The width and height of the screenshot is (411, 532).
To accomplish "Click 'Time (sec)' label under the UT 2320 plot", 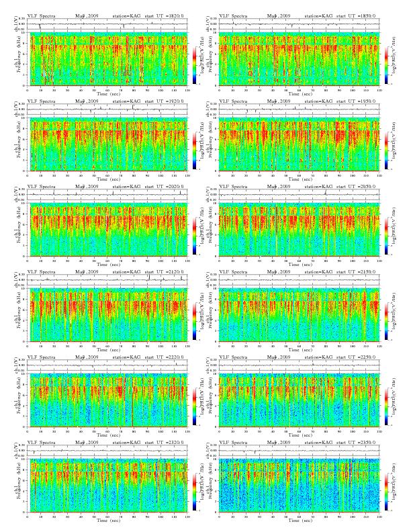I will point(107,520).
